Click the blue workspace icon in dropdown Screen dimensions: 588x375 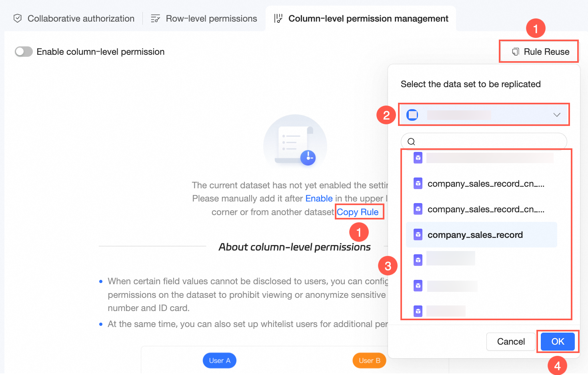point(412,115)
